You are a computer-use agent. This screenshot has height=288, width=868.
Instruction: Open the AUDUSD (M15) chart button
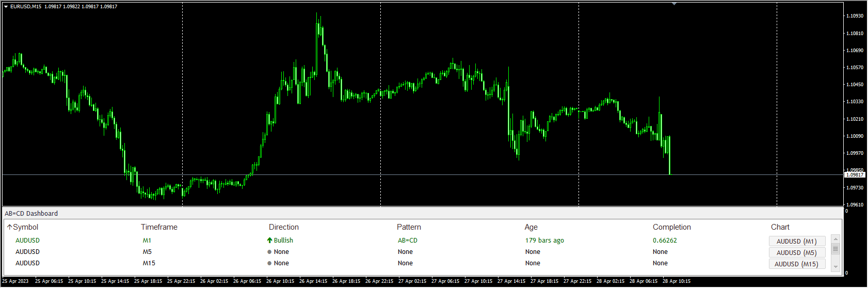click(797, 264)
